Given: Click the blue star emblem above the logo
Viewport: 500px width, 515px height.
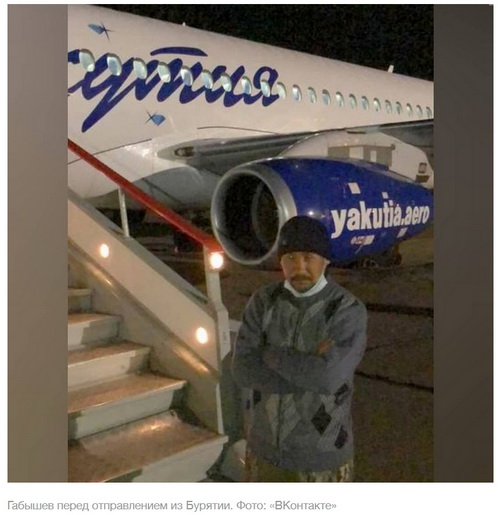Looking at the screenshot, I should (x=100, y=30).
